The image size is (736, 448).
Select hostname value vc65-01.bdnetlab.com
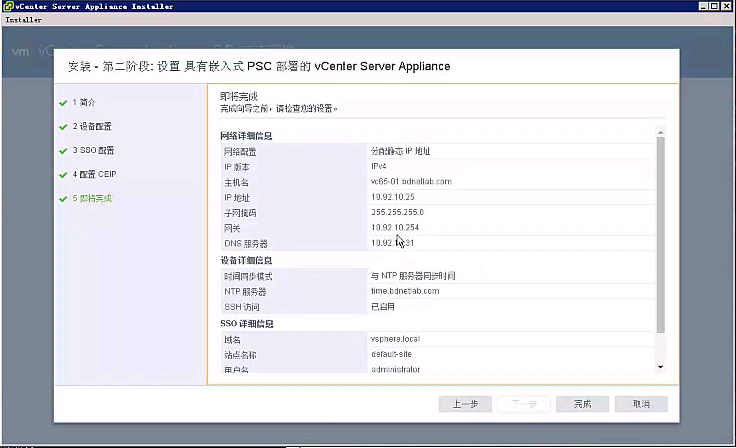click(x=411, y=181)
